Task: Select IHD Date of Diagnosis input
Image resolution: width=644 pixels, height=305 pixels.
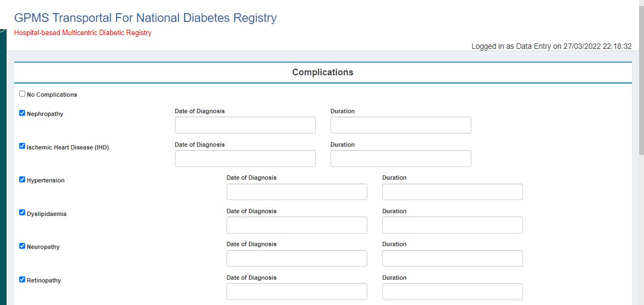Action: [245, 159]
